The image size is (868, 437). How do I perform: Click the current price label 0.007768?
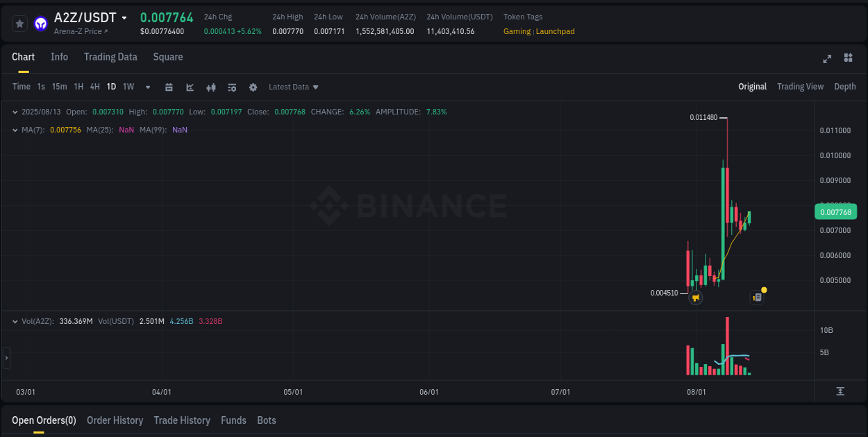coord(835,212)
